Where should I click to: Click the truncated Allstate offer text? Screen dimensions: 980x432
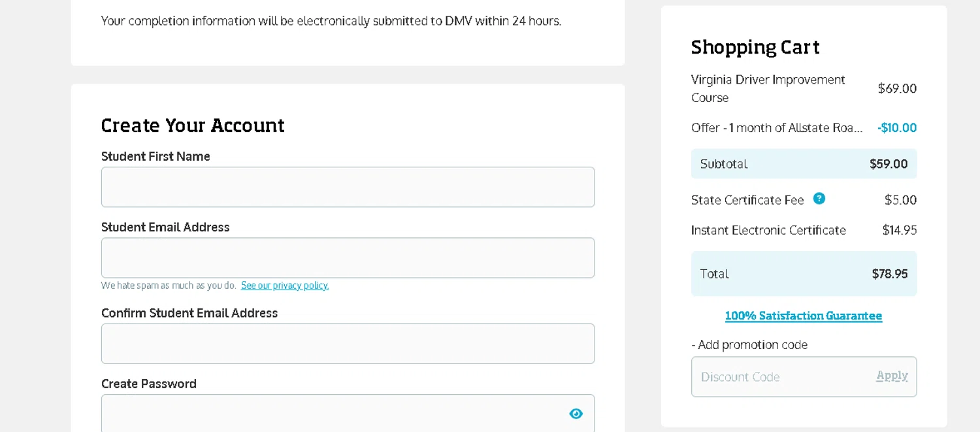point(777,128)
